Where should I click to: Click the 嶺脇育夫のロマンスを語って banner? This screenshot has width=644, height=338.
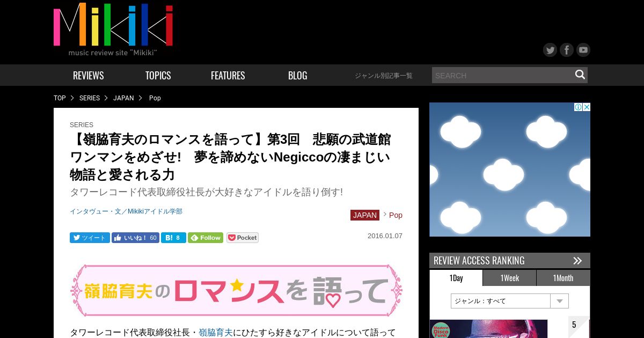coord(236,290)
